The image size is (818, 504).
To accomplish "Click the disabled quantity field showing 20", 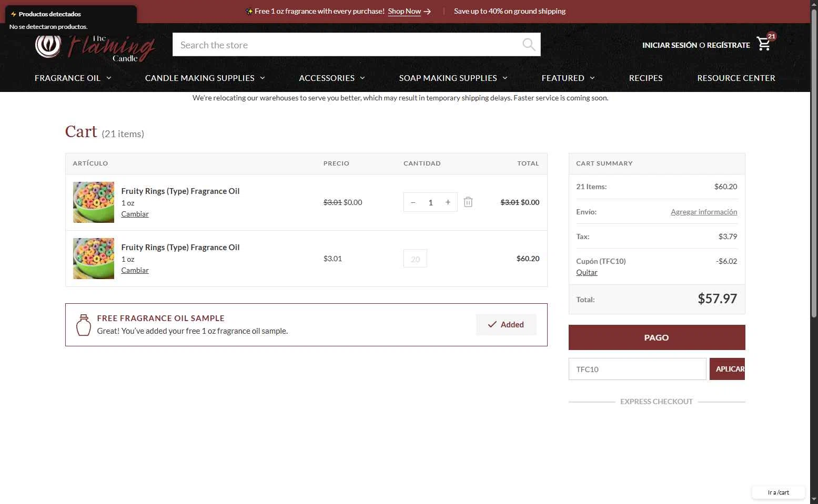I will (x=415, y=259).
